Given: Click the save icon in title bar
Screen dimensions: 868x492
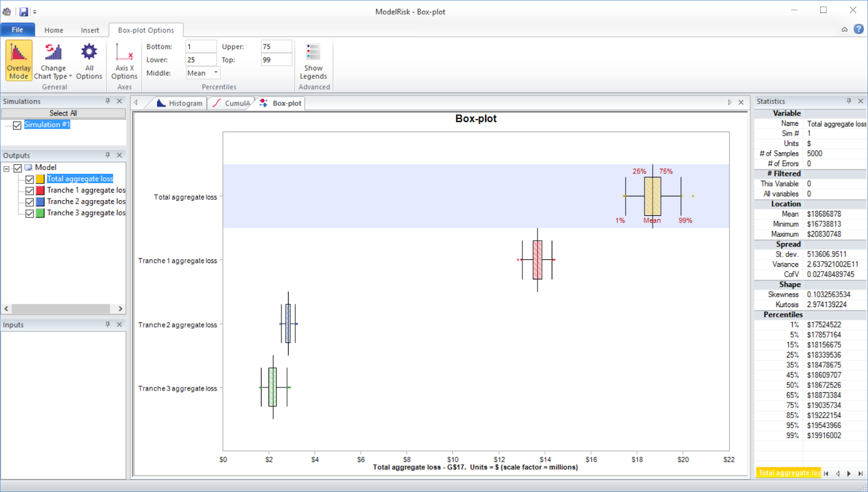Looking at the screenshot, I should click(x=23, y=11).
